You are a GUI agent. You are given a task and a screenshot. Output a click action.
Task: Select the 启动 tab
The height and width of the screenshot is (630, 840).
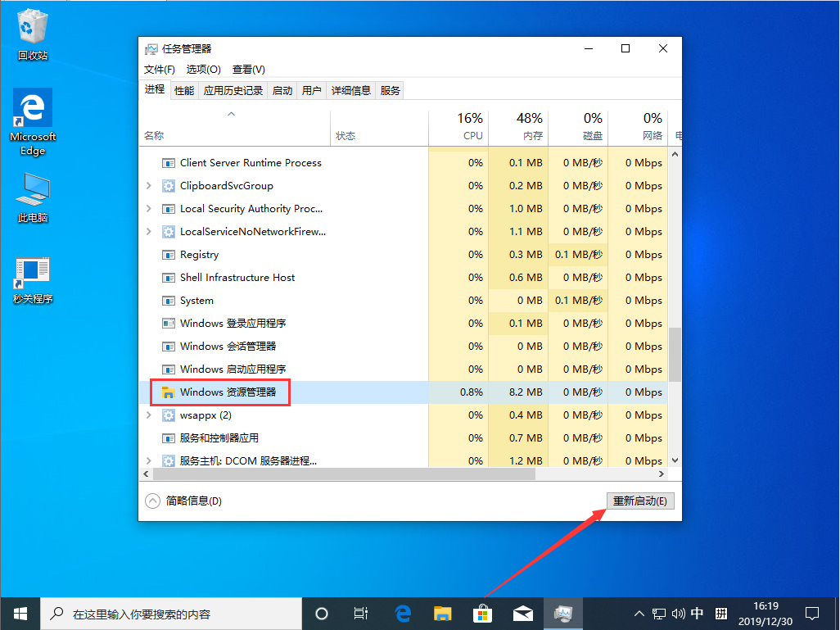tap(282, 90)
